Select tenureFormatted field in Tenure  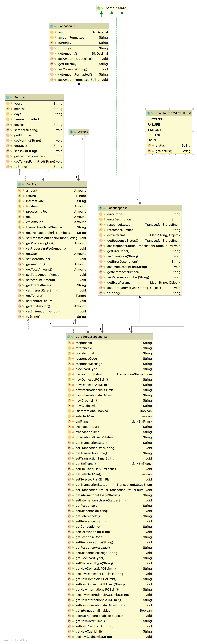(34, 119)
